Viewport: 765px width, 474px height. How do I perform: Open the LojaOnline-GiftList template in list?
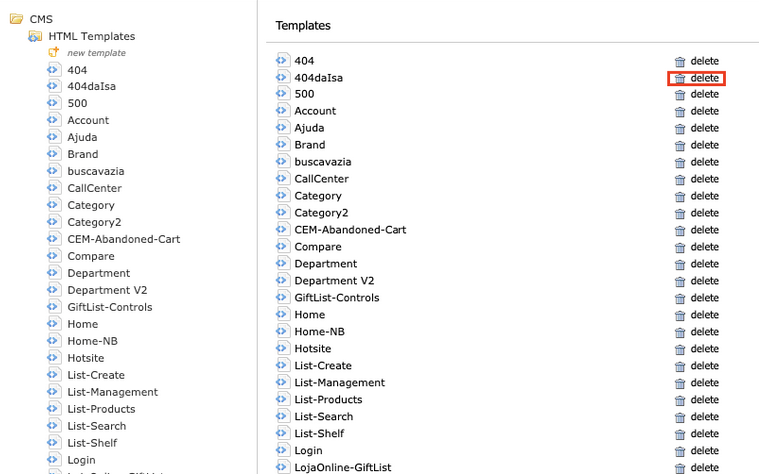point(342,467)
